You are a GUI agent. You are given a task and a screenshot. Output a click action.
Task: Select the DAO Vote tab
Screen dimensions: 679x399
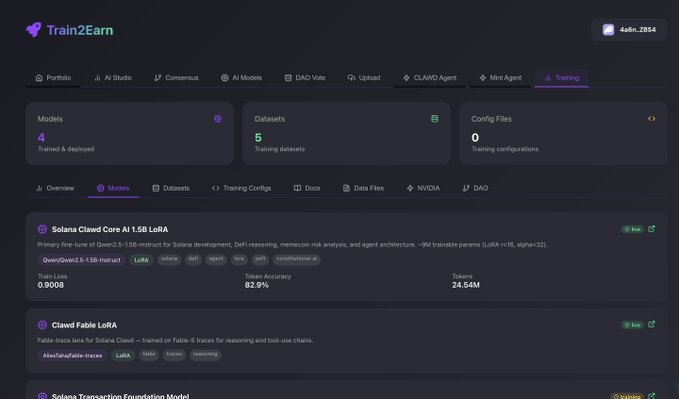click(304, 78)
